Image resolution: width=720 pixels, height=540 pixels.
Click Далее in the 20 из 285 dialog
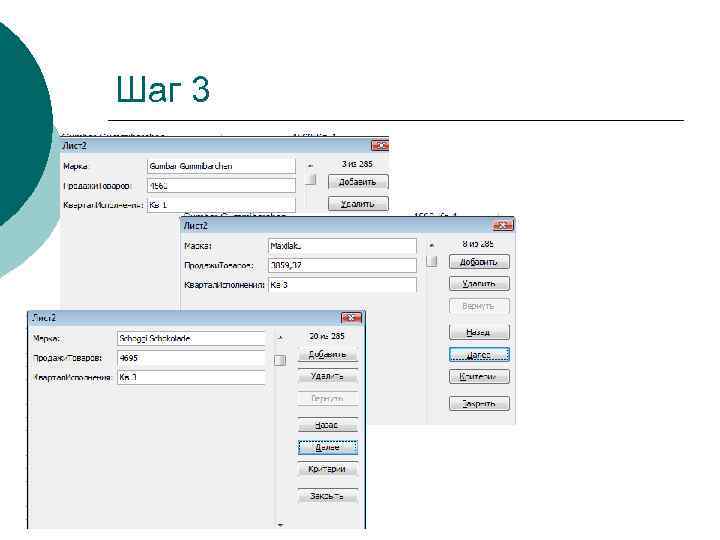[x=327, y=447]
